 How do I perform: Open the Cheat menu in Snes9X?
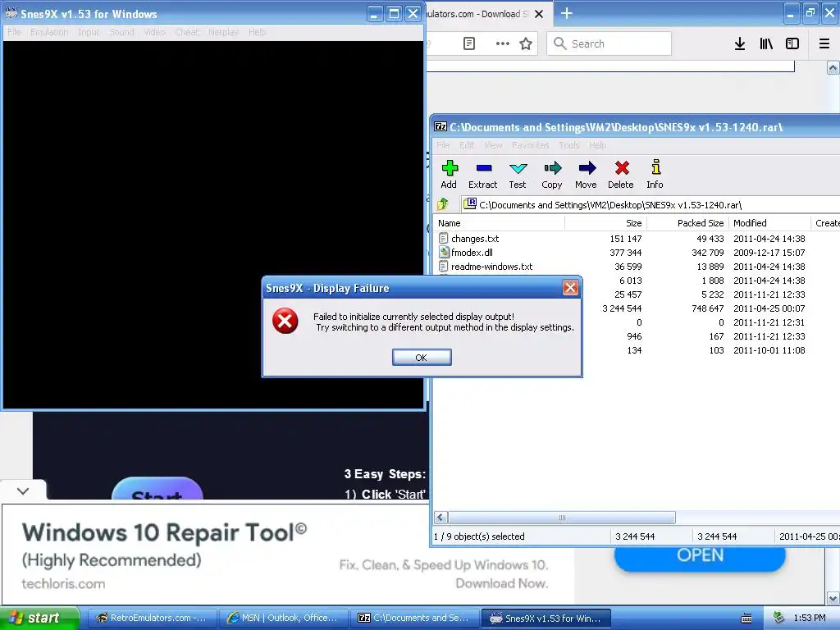[x=186, y=32]
